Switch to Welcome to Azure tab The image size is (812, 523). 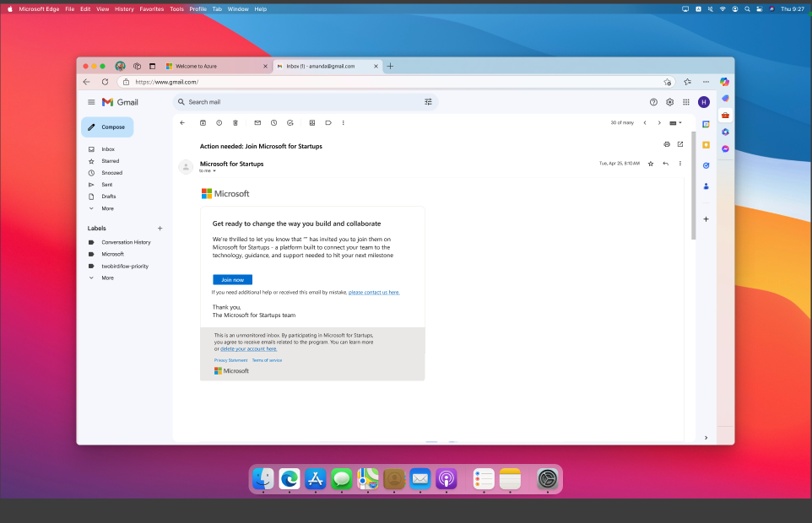[x=216, y=66]
